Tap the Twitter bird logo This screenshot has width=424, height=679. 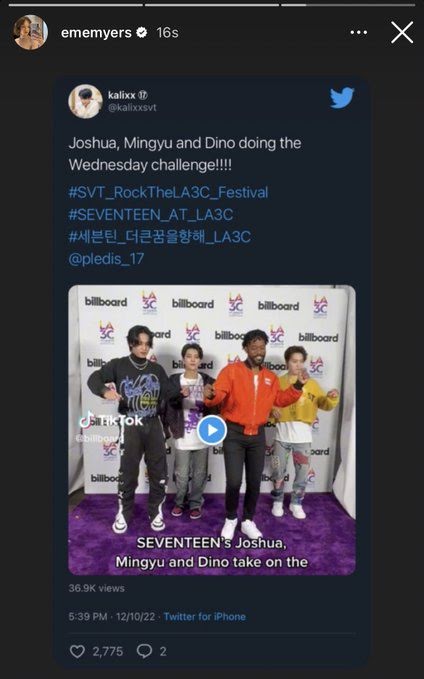click(342, 98)
